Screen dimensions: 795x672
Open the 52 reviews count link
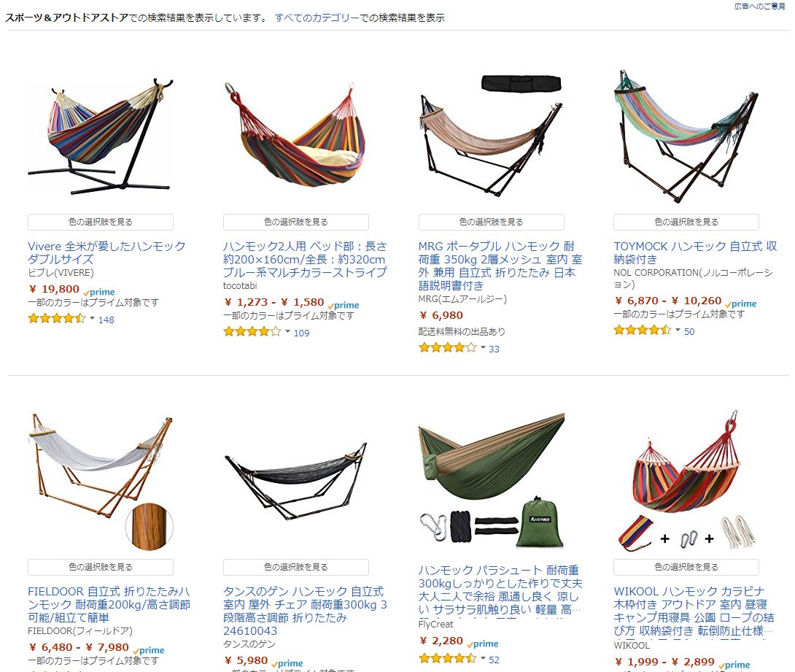pos(494,660)
